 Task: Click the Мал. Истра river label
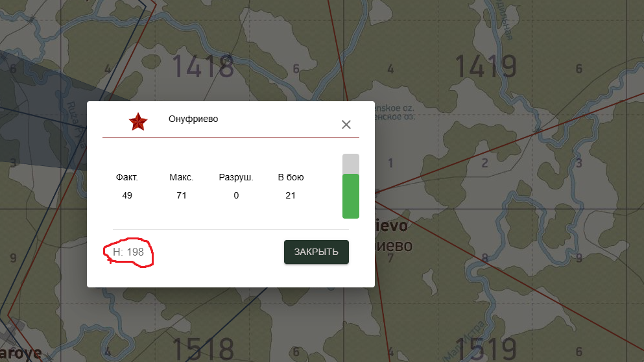(464, 342)
